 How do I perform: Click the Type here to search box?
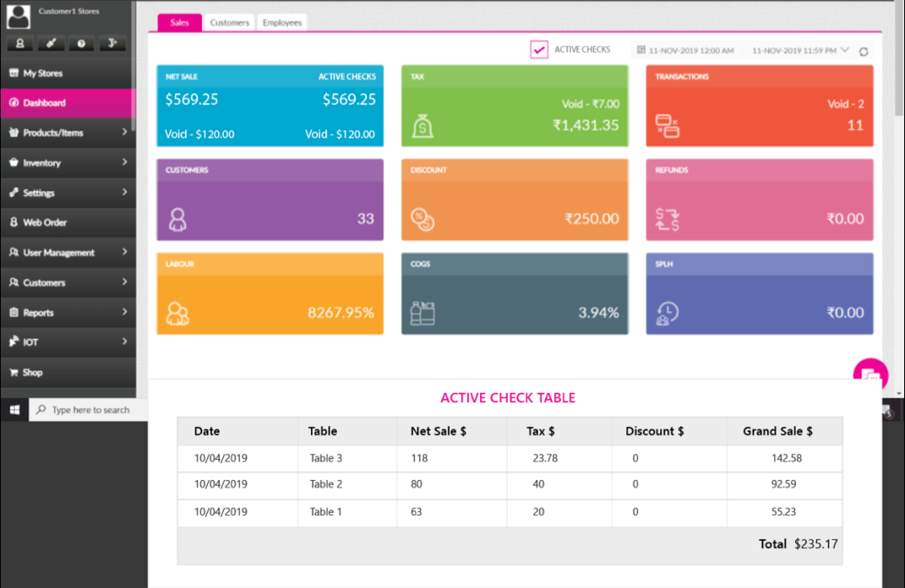[x=88, y=410]
